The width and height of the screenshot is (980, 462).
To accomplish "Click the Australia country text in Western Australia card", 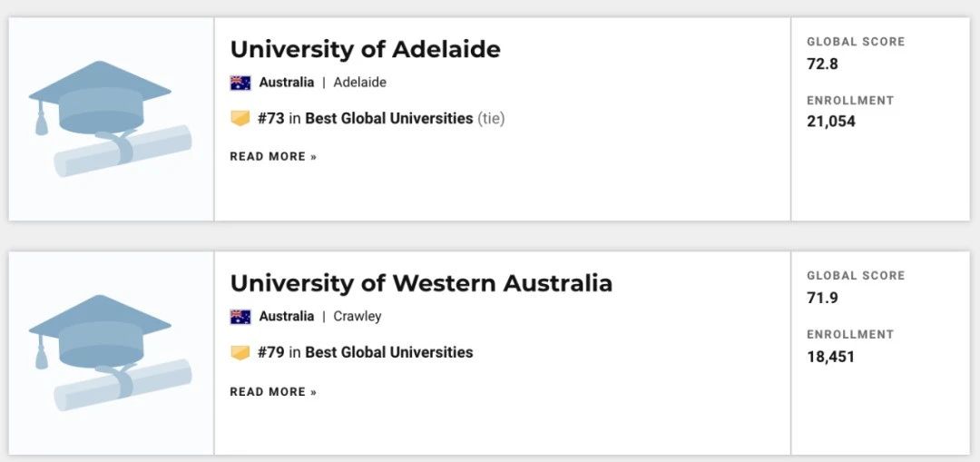I will pos(286,317).
